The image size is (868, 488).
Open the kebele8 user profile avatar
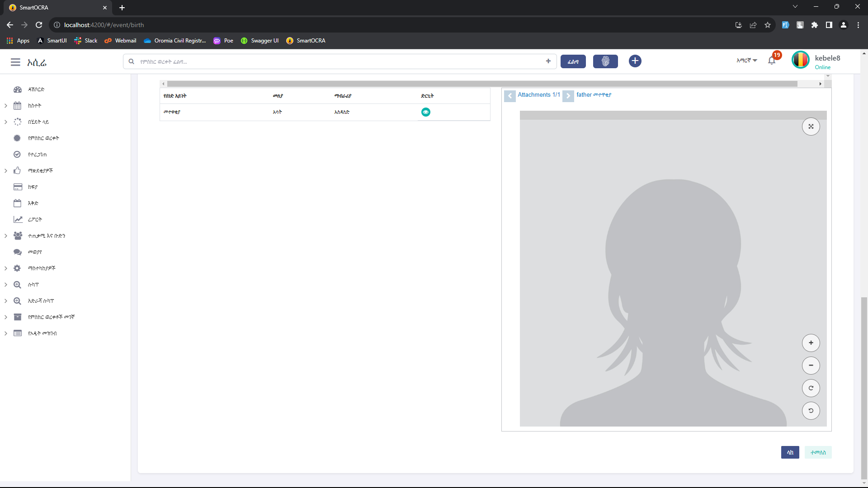(x=801, y=60)
